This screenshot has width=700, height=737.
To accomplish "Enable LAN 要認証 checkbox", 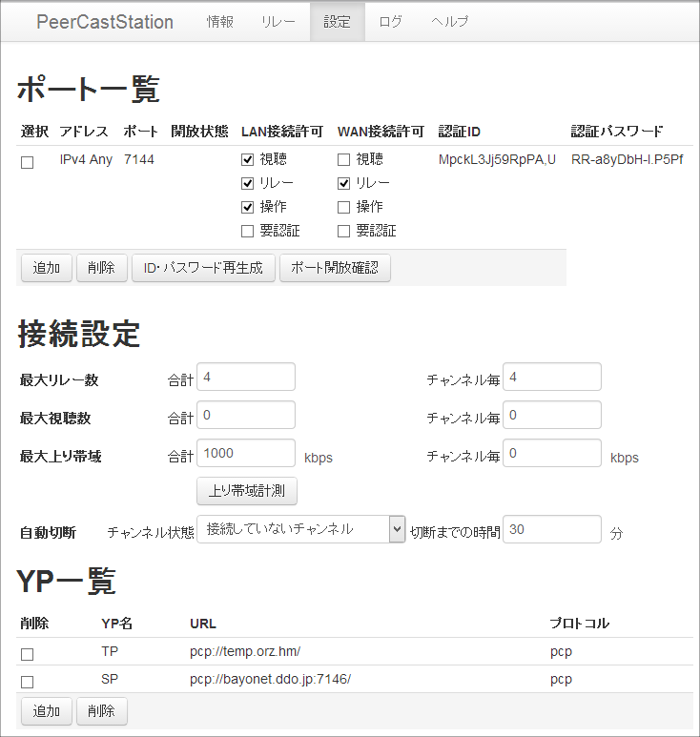I will point(247,231).
